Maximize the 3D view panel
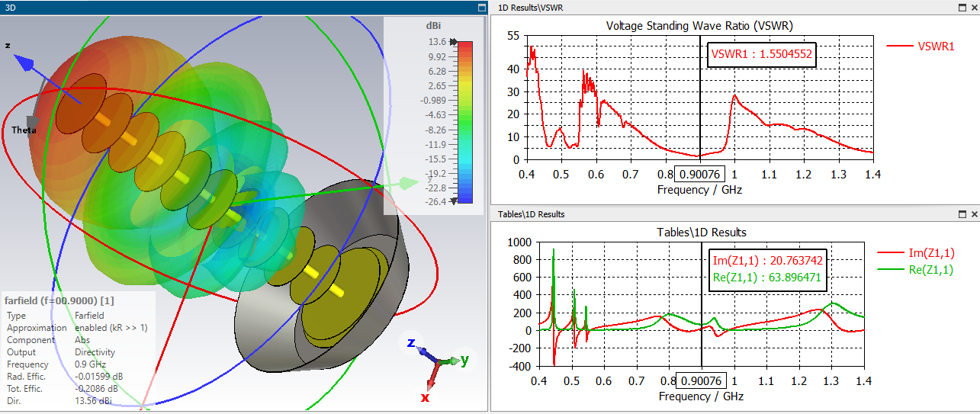The image size is (980, 414). (x=480, y=7)
